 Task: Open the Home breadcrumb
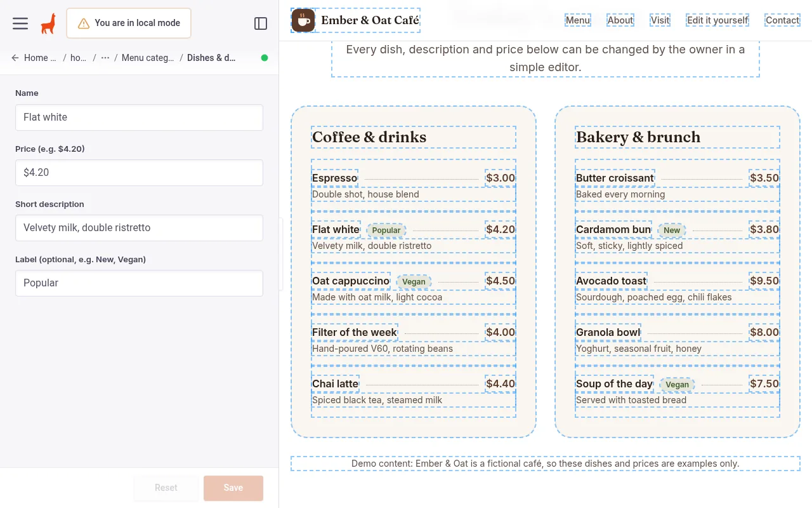(x=40, y=58)
